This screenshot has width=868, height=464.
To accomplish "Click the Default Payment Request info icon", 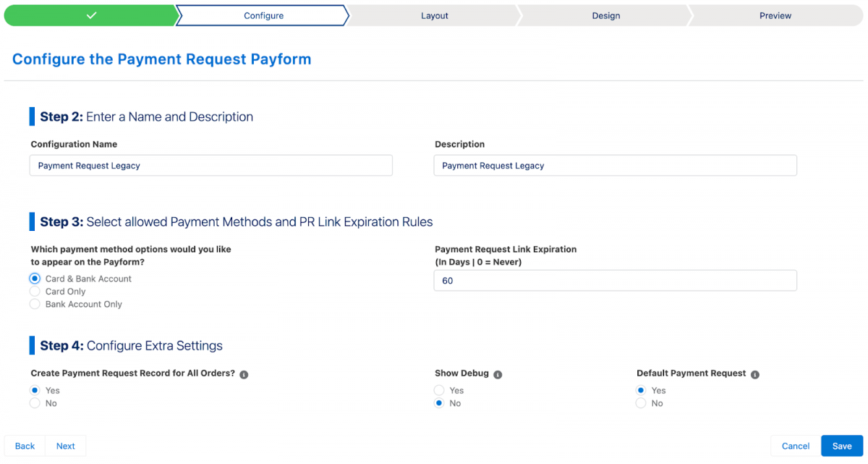I will pyautogui.click(x=754, y=374).
